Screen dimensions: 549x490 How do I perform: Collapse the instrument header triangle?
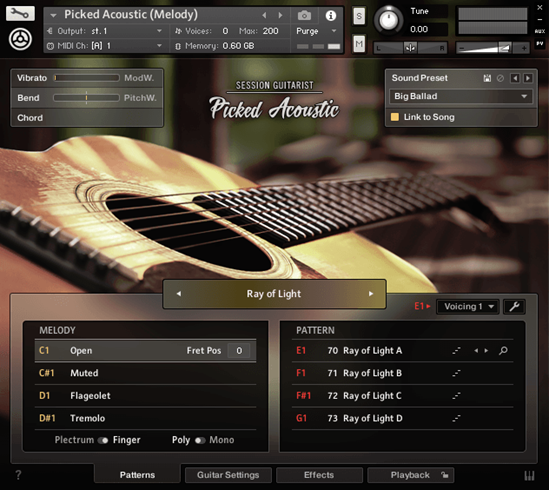53,15
